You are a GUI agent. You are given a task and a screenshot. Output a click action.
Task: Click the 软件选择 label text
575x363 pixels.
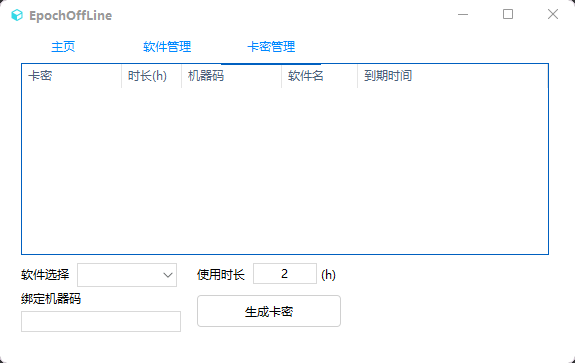[45, 275]
